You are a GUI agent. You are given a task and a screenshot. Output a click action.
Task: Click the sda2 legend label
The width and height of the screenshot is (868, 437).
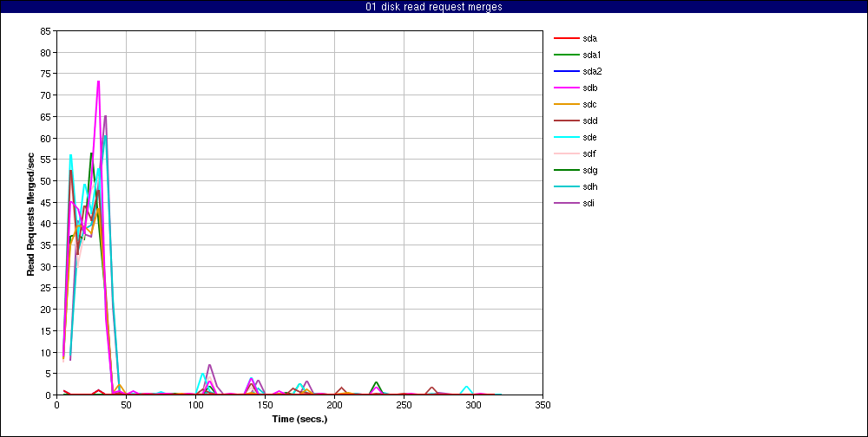click(592, 71)
